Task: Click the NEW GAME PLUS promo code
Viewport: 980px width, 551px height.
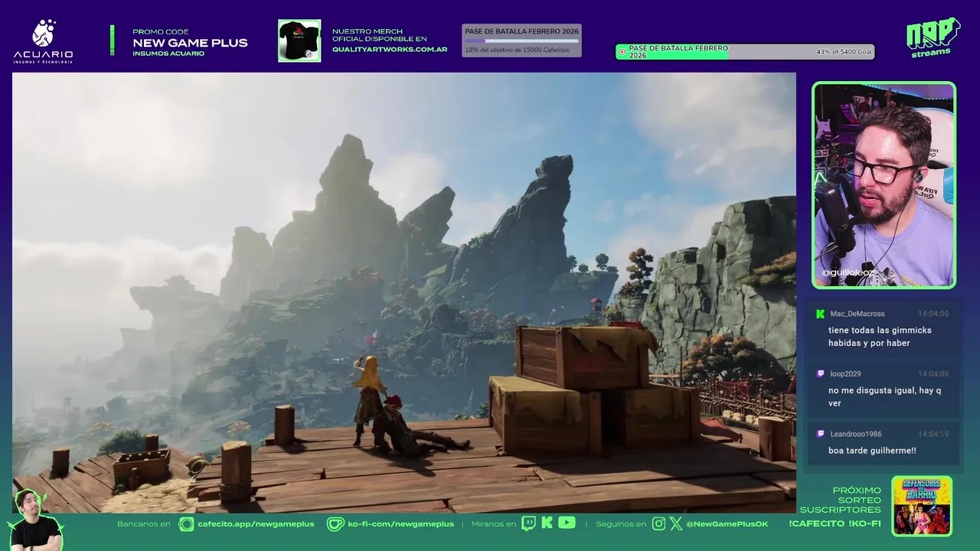Action: point(190,43)
